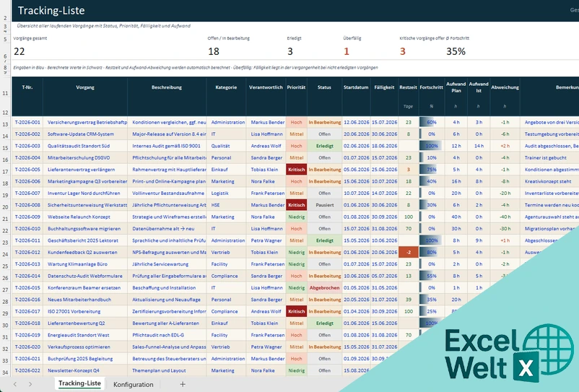The height and width of the screenshot is (392, 579).
Task: Click cell Wartung Klimaanlage Büro
Action: pyautogui.click(x=85, y=264)
